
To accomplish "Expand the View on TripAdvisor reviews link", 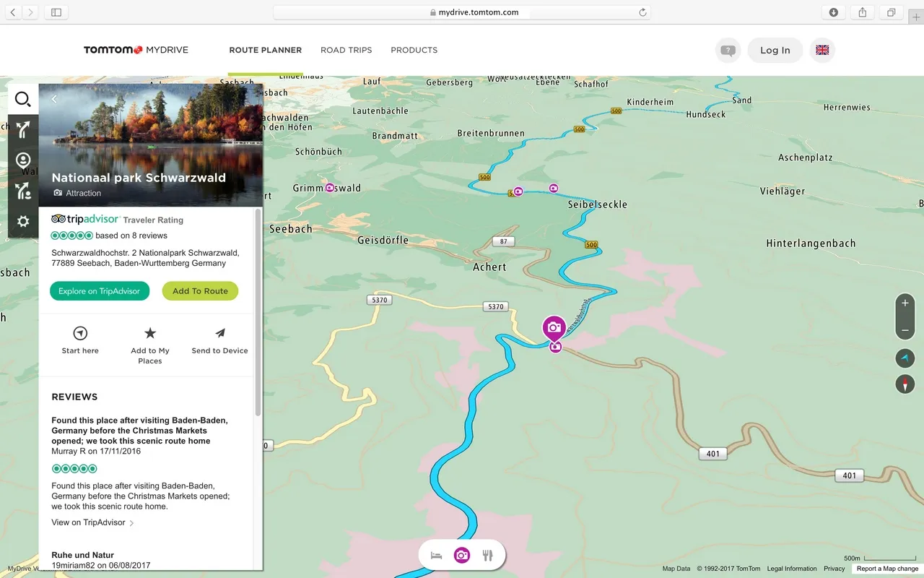I will click(92, 522).
